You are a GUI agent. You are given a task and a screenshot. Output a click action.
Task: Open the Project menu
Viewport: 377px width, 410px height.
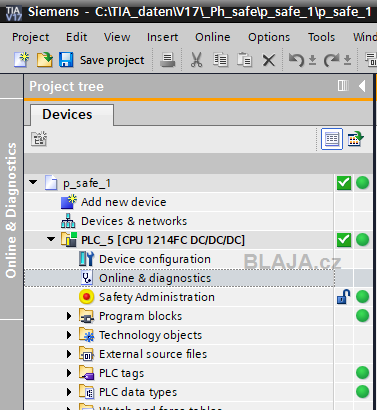point(31,37)
